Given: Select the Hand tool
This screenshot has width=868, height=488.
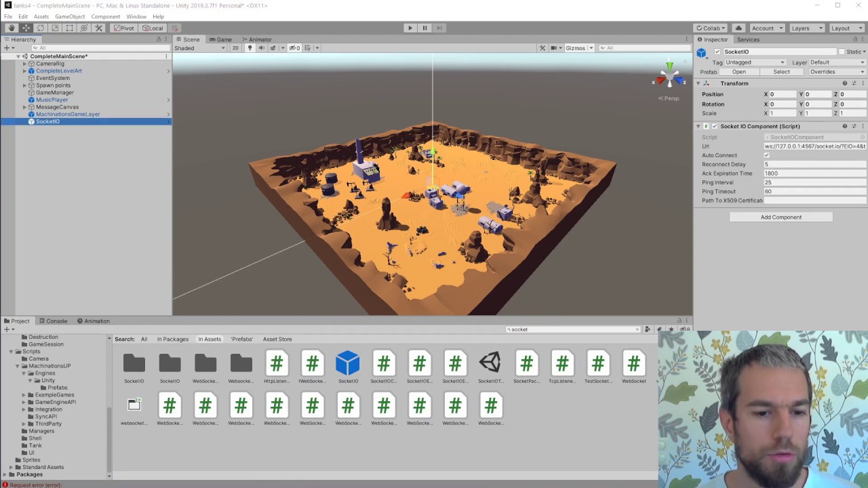Looking at the screenshot, I should tap(12, 28).
